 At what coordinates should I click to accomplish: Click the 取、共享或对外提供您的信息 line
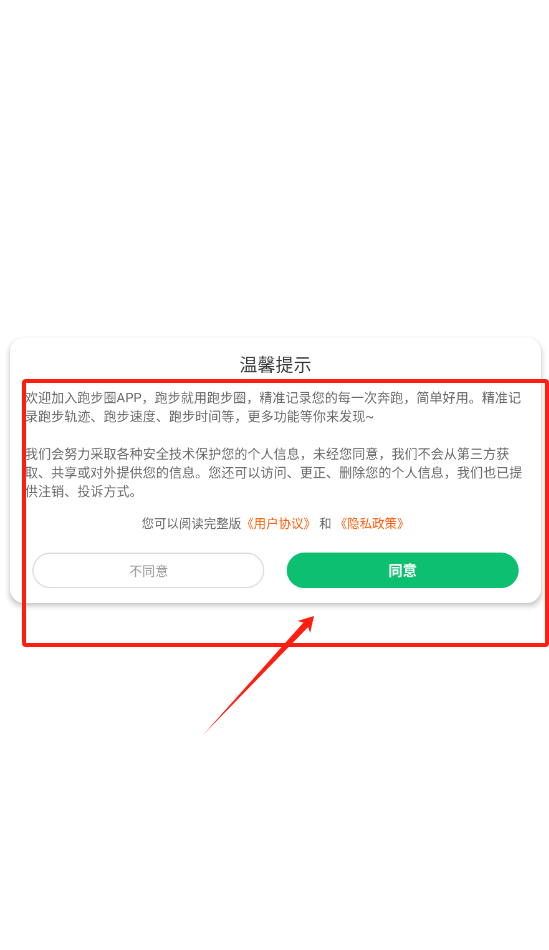point(273,473)
